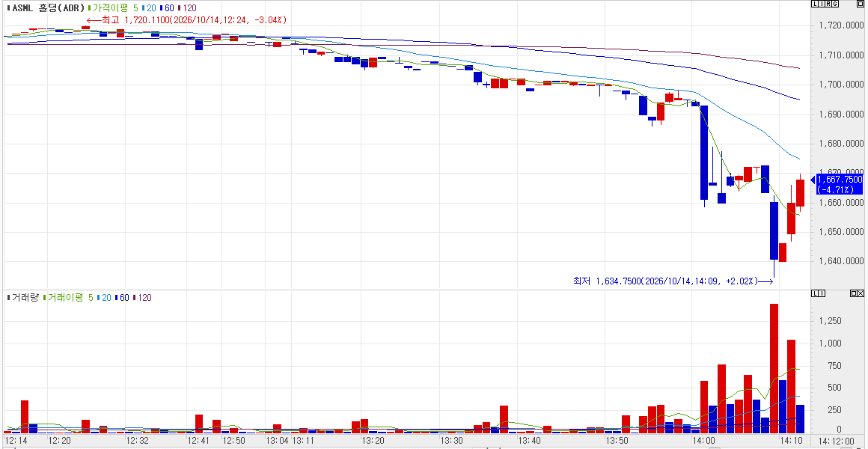
Task: Select the 20-period line in 가격이평 legend
Action: point(150,7)
